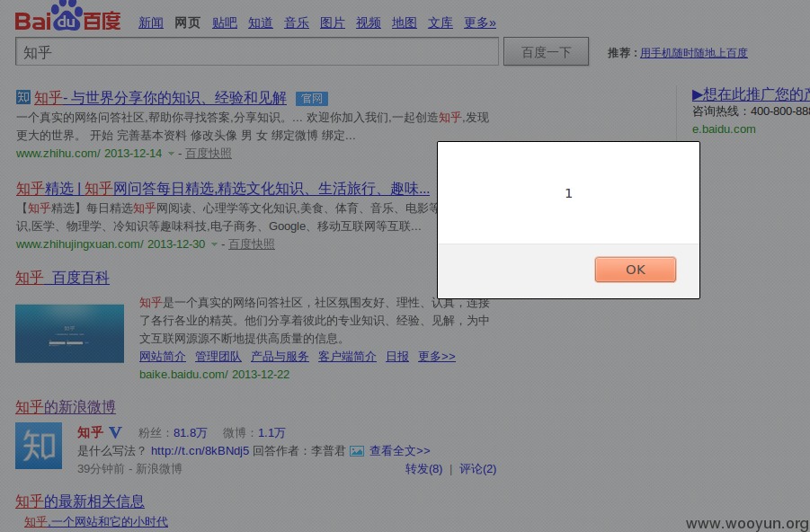The height and width of the screenshot is (532, 810).
Task: Open 查看全文>> link
Action: (400, 451)
